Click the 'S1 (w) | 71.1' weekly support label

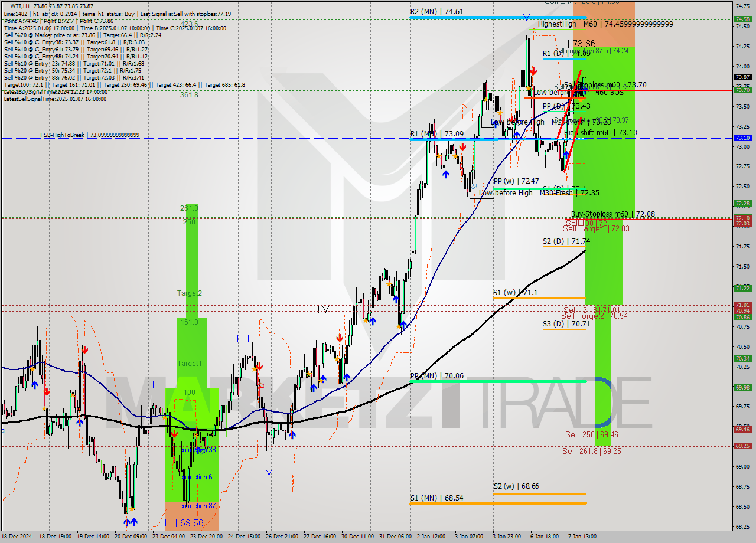pos(516,293)
